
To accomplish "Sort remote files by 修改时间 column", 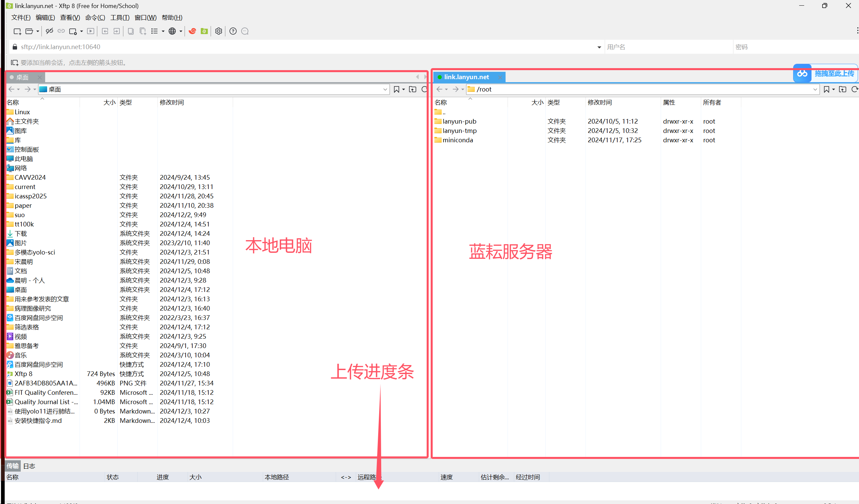I will (x=600, y=103).
